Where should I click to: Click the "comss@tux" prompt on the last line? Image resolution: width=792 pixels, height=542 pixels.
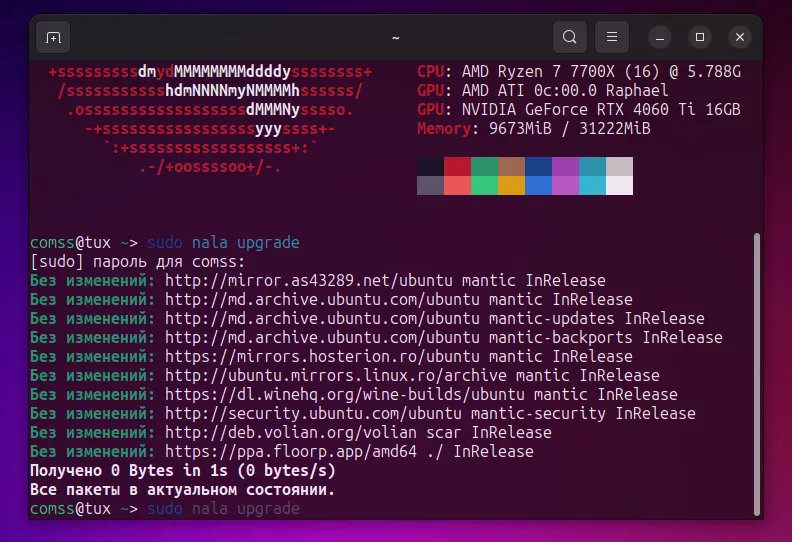[70, 509]
